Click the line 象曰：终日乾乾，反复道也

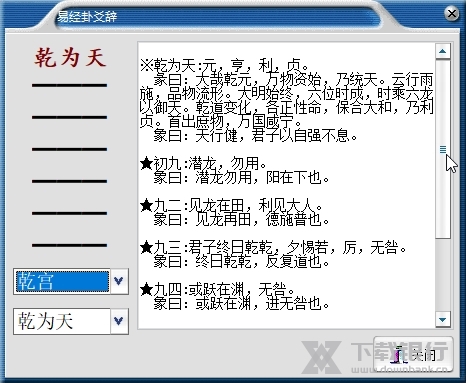click(x=241, y=262)
